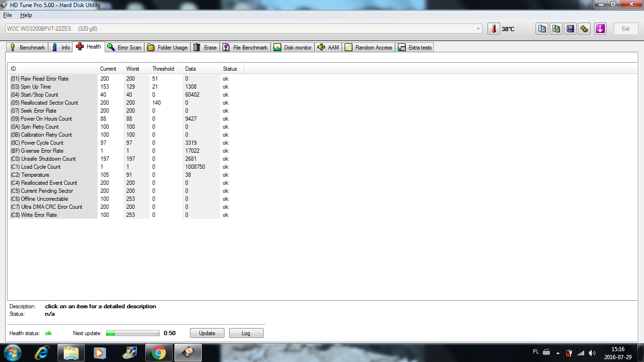
Task: Go to the Folder Usage tab
Action: point(167,48)
